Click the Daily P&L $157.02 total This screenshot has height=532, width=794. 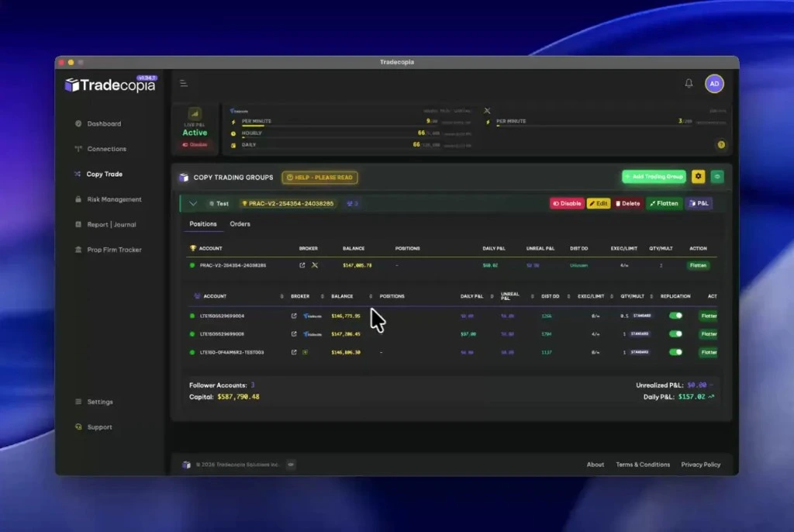691,397
